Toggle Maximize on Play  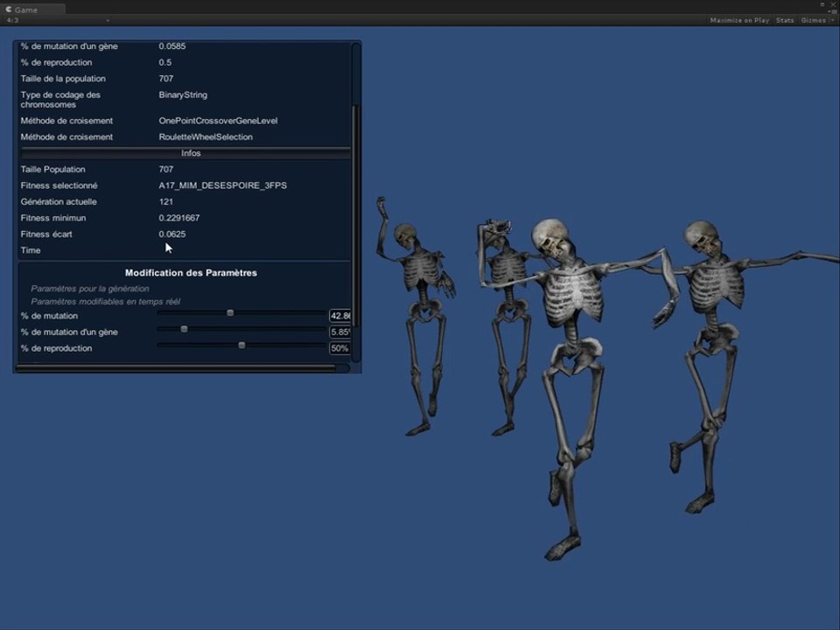pyautogui.click(x=739, y=20)
